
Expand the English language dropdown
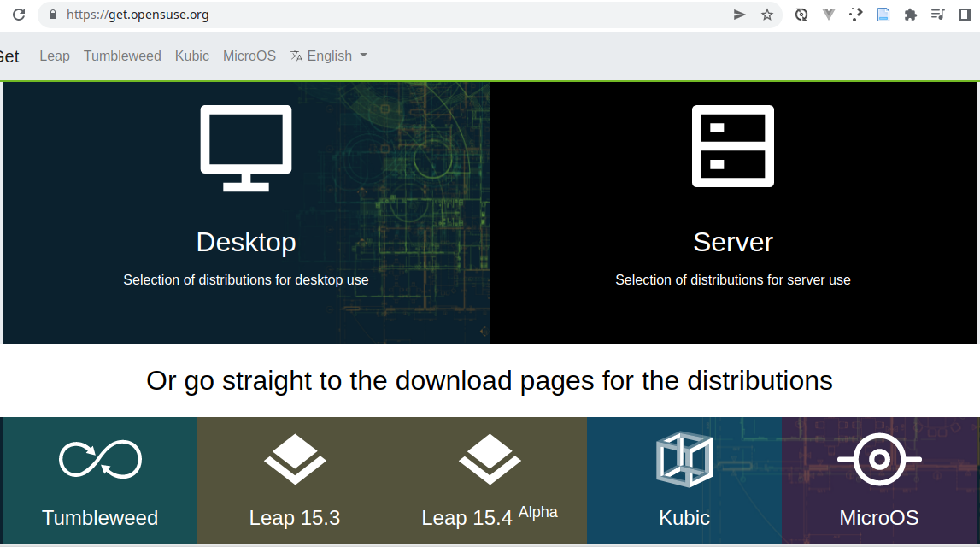(329, 56)
